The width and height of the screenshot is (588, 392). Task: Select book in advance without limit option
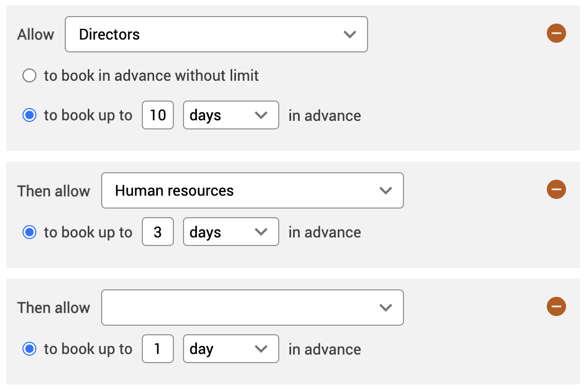tap(29, 76)
